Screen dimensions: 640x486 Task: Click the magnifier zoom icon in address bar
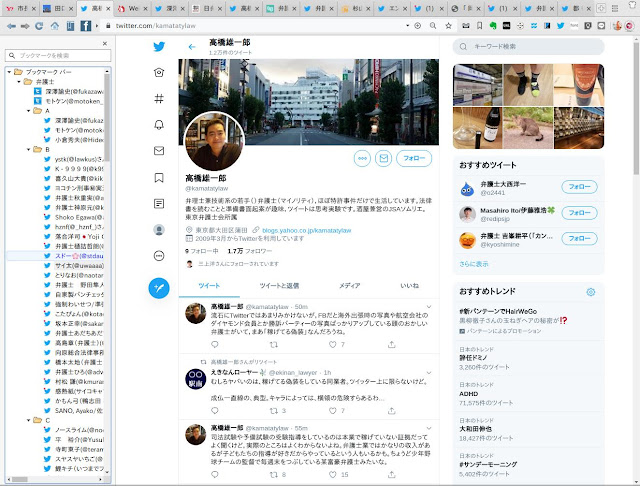[x=433, y=26]
